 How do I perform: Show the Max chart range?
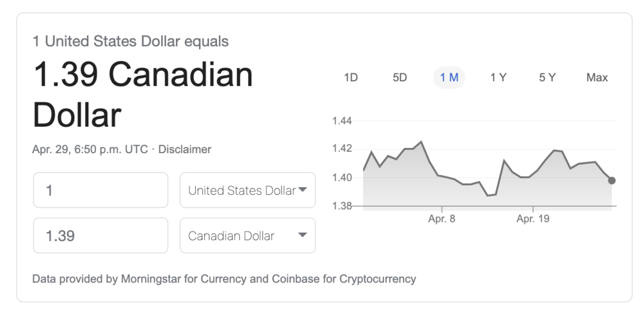click(x=597, y=78)
